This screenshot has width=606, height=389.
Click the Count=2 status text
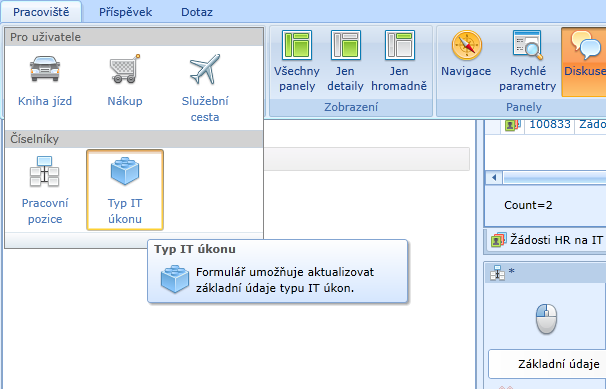coord(528,205)
